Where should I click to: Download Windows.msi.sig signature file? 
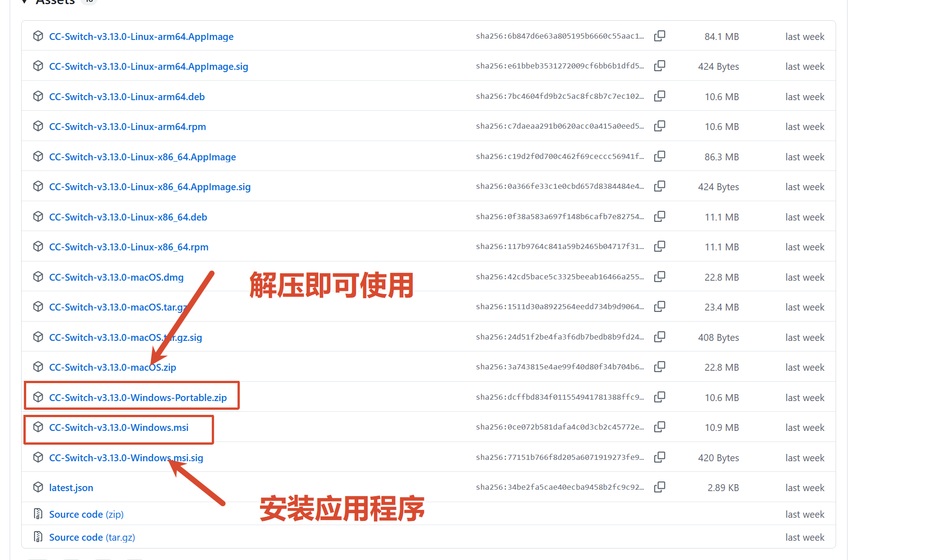point(110,458)
